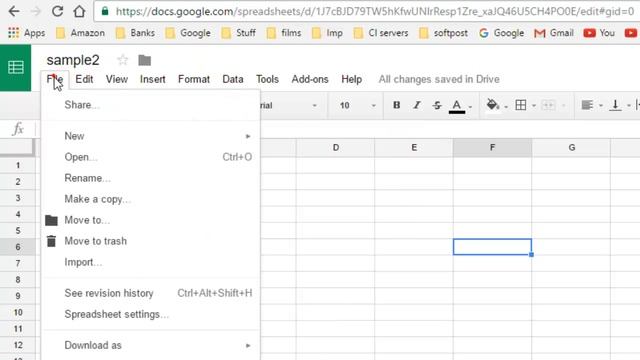This screenshot has width=640, height=360.
Task: Expand the fill color dropdown arrow
Action: (506, 107)
